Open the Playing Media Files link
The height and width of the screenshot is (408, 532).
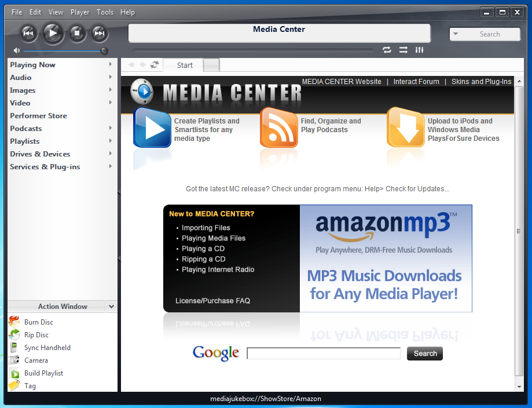(214, 238)
